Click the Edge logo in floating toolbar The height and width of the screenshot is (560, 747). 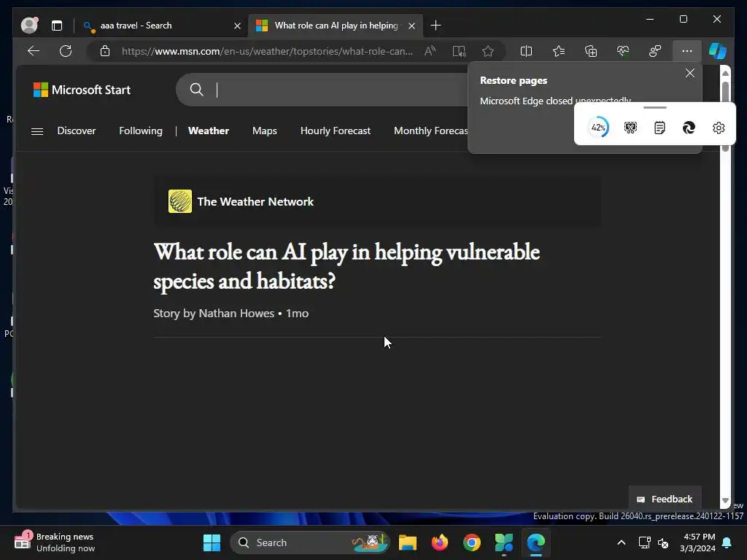point(689,128)
